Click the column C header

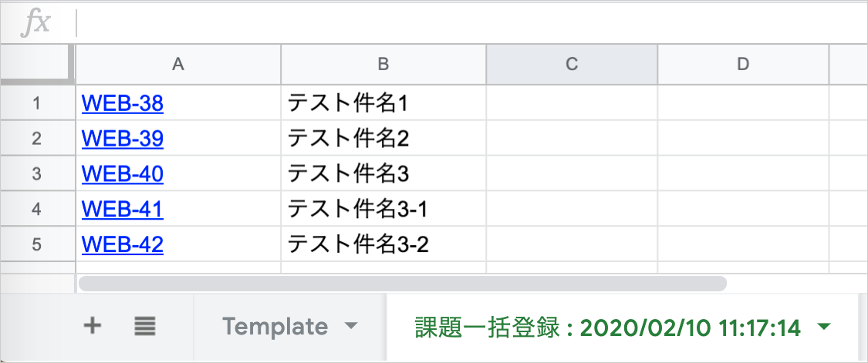[x=572, y=65]
